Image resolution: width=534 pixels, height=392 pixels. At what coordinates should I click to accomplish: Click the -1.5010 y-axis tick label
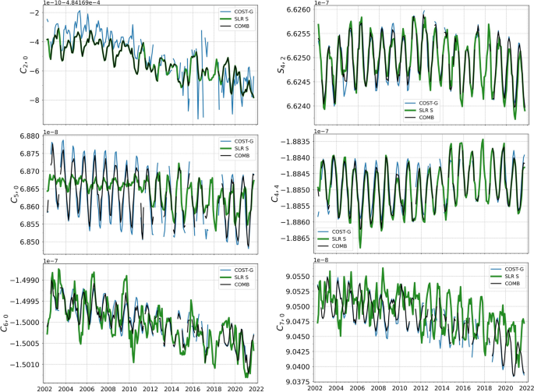[x=25, y=365]
